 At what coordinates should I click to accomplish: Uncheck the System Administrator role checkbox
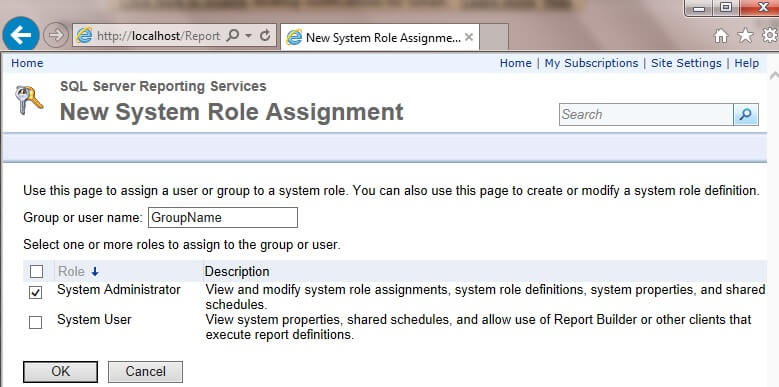(35, 292)
